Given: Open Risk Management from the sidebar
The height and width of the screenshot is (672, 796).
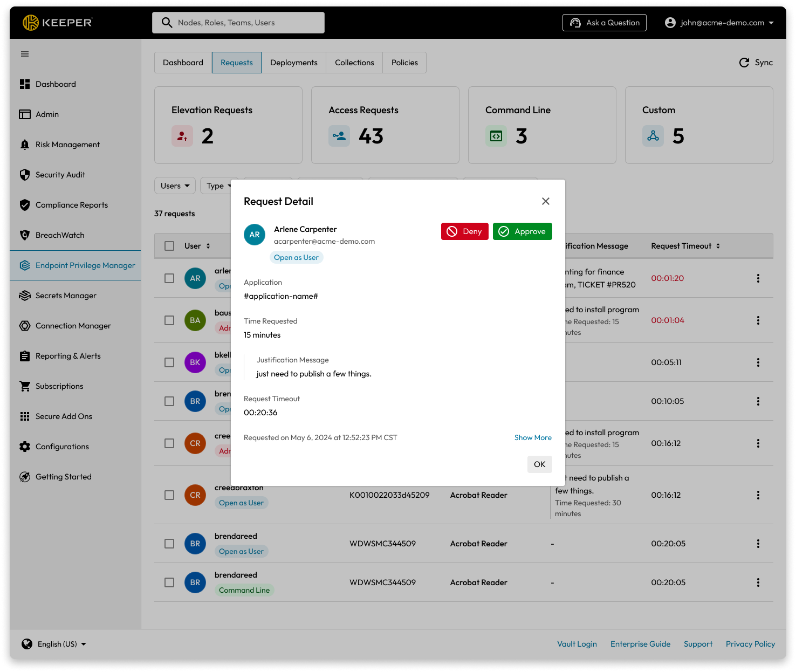Looking at the screenshot, I should [x=67, y=145].
